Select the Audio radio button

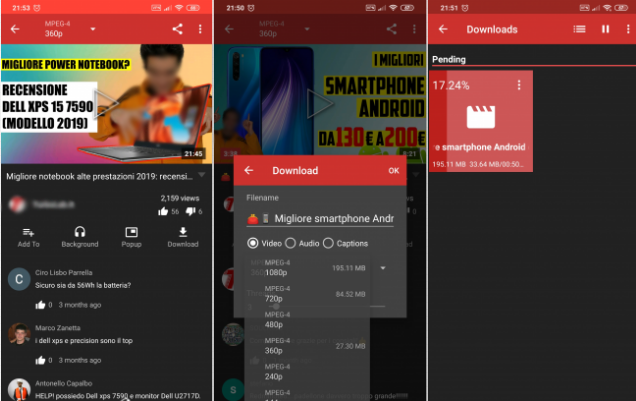click(291, 243)
